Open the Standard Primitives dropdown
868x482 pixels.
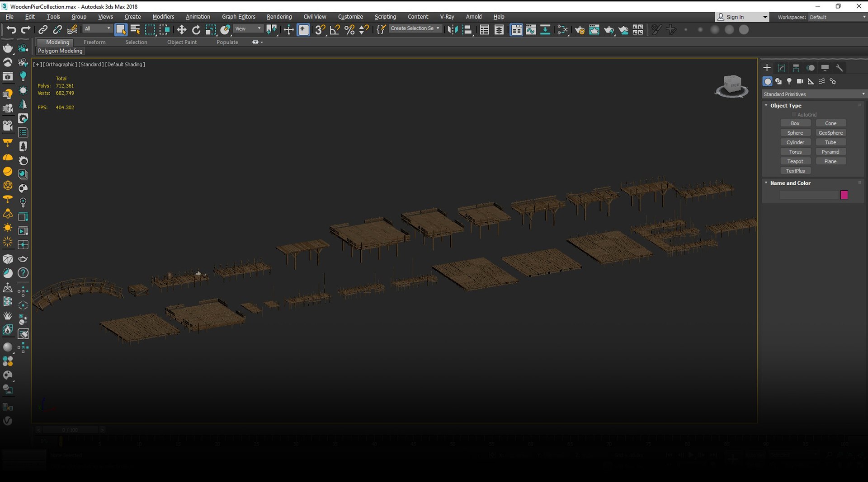(x=814, y=94)
